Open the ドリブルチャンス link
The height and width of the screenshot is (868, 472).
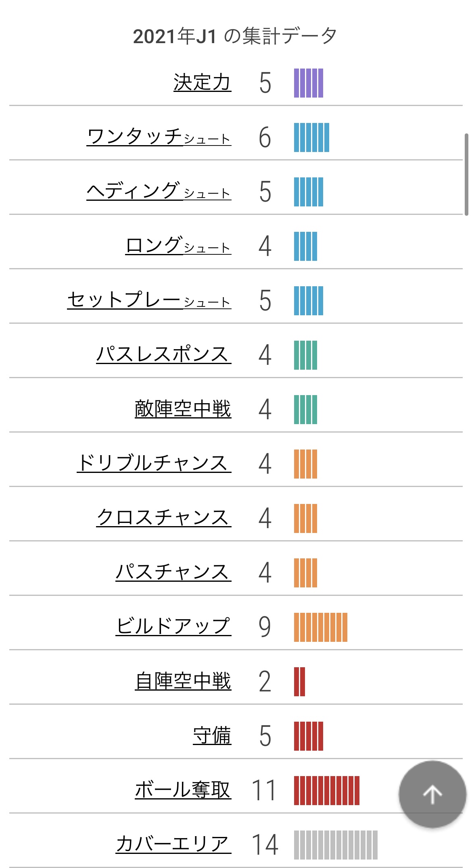click(x=154, y=463)
